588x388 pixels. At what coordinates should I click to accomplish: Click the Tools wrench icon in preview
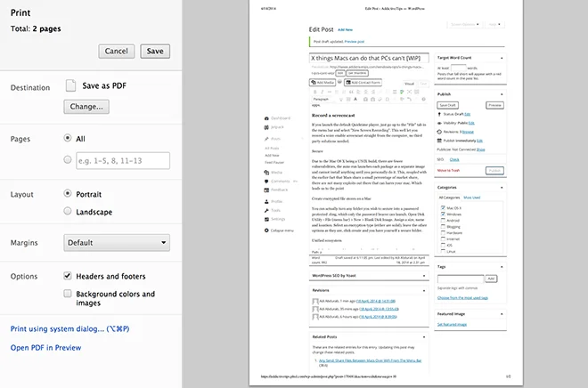[266, 211]
